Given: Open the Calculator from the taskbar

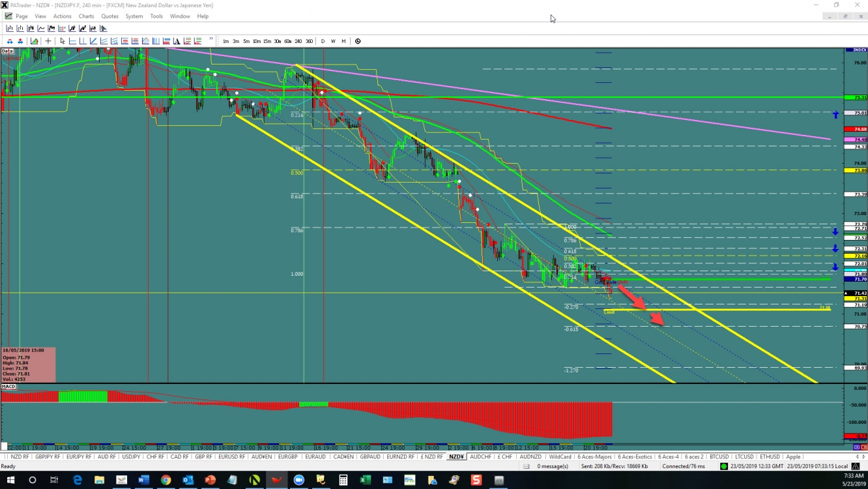Looking at the screenshot, I should pos(343,481).
